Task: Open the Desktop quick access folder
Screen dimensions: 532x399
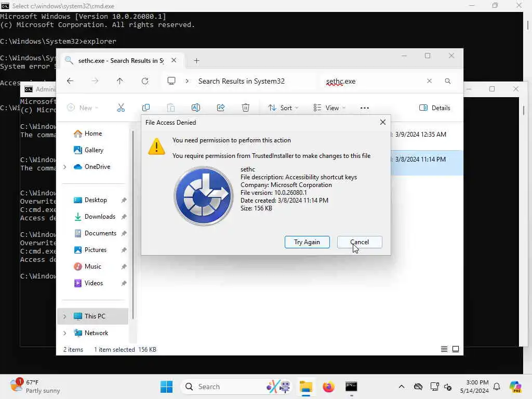Action: 96,200
